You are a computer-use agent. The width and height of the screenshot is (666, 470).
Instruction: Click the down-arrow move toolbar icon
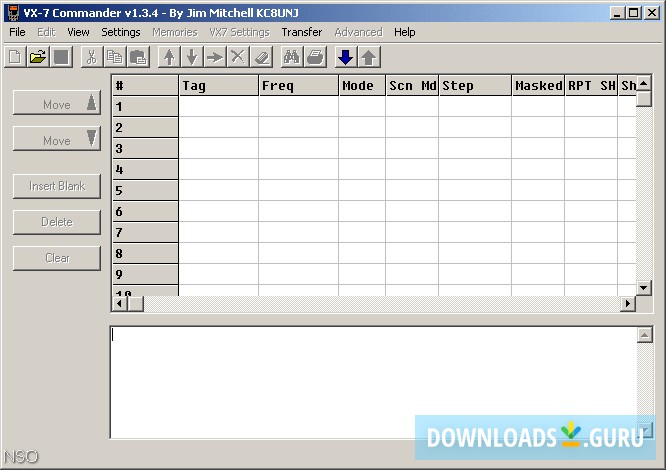(x=192, y=57)
